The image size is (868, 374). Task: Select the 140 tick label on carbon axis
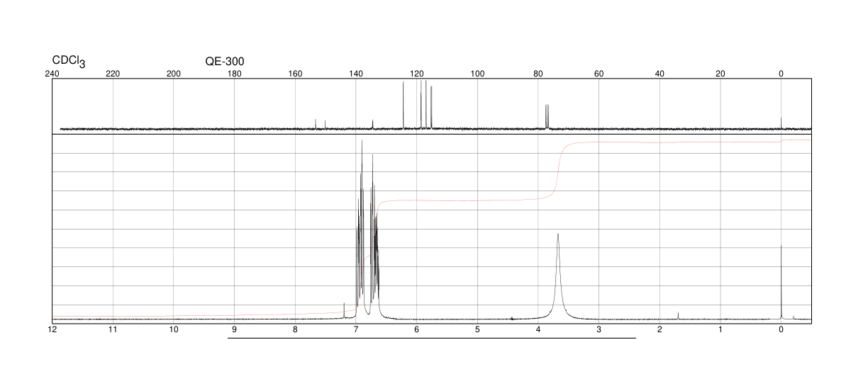click(356, 74)
